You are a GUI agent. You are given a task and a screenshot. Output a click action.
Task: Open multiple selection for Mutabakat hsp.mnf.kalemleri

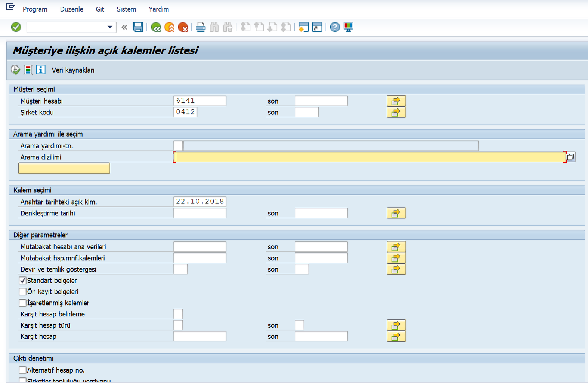coord(396,258)
